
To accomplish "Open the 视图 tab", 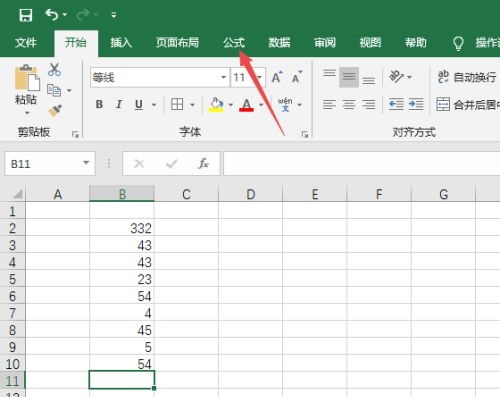I will coord(370,43).
